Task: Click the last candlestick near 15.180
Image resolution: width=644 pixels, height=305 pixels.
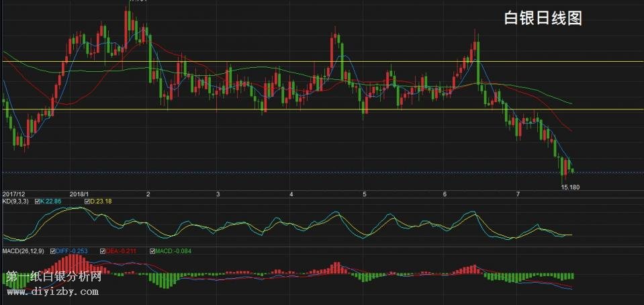Action: [571, 171]
